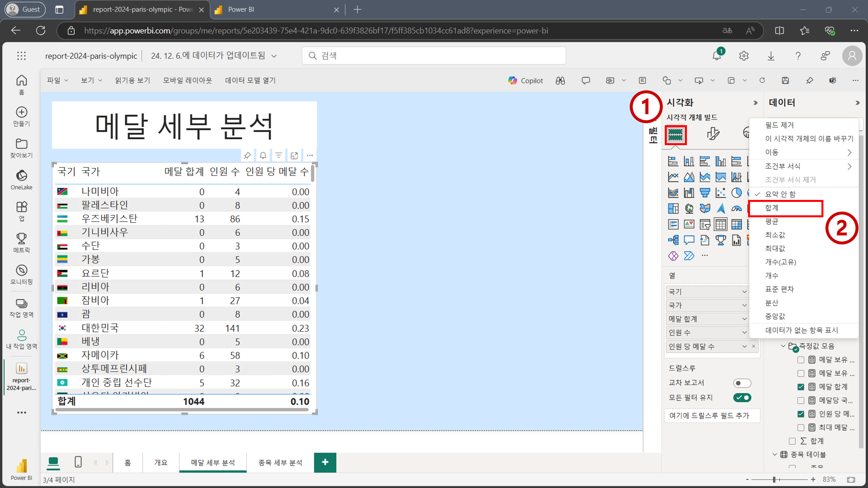Select the decomposition tree visual icon
Screen dimensions: 868x488
(673, 240)
